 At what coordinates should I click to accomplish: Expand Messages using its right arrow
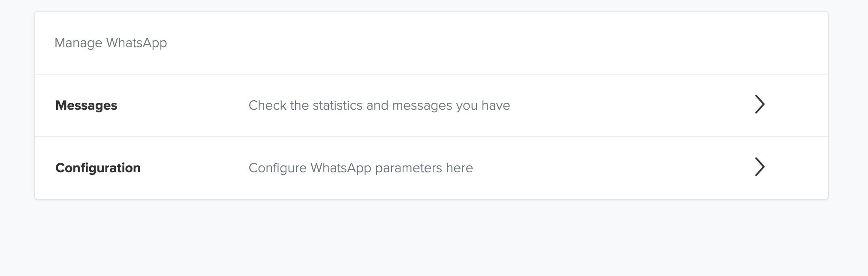coord(759,105)
